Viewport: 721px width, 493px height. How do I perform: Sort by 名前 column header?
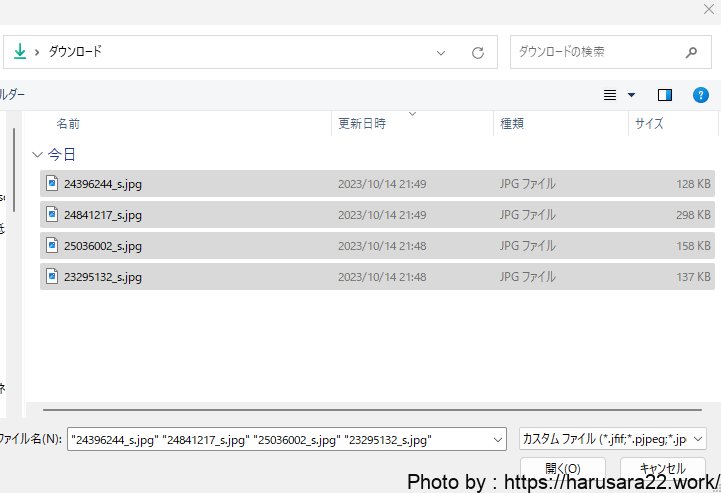pos(68,124)
